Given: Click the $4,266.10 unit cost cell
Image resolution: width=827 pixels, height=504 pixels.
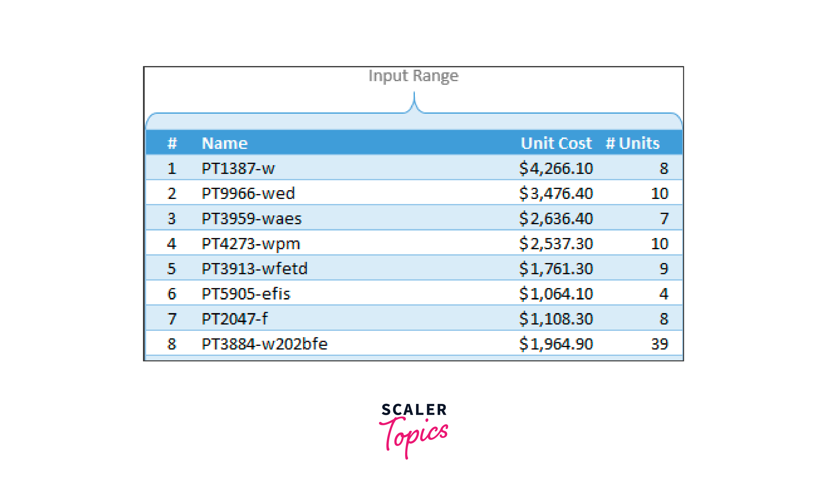Looking at the screenshot, I should coord(556,168).
